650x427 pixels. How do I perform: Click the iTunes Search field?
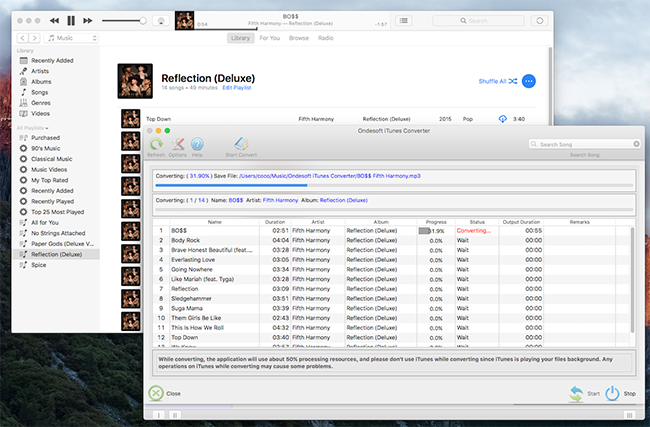tap(478, 21)
